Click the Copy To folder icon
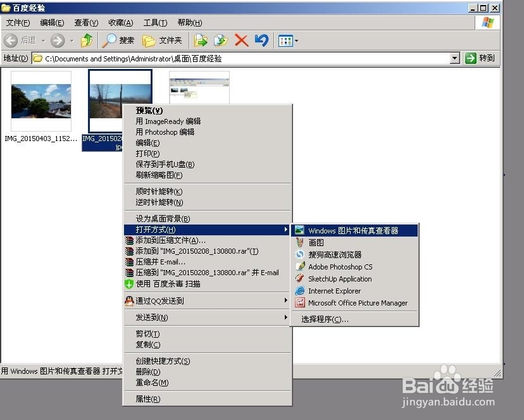 tap(221, 40)
